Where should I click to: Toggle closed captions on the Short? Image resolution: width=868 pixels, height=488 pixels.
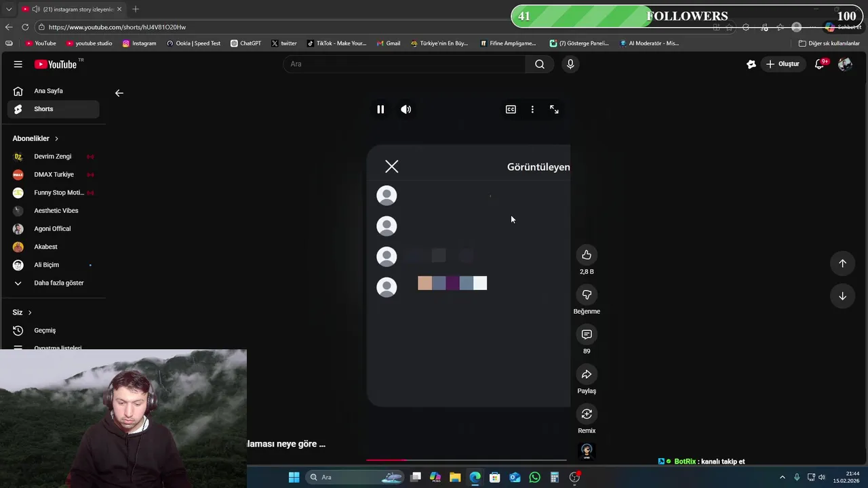pyautogui.click(x=511, y=109)
